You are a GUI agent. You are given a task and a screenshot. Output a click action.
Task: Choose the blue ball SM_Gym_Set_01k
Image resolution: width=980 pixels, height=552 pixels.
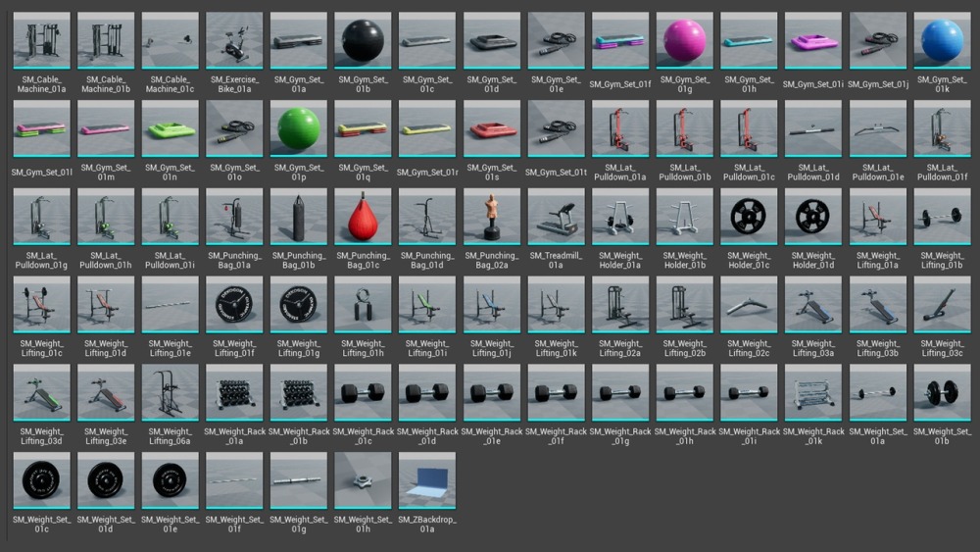tap(943, 40)
